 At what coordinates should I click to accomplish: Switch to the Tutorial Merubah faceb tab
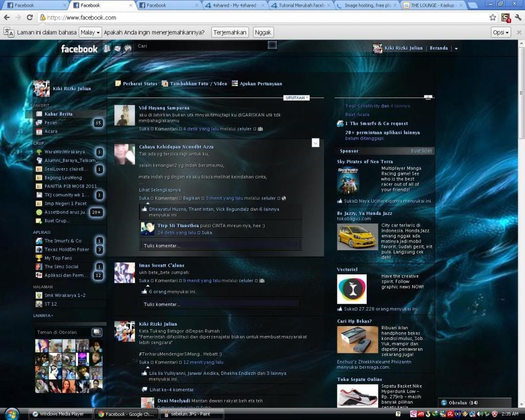pos(301,5)
